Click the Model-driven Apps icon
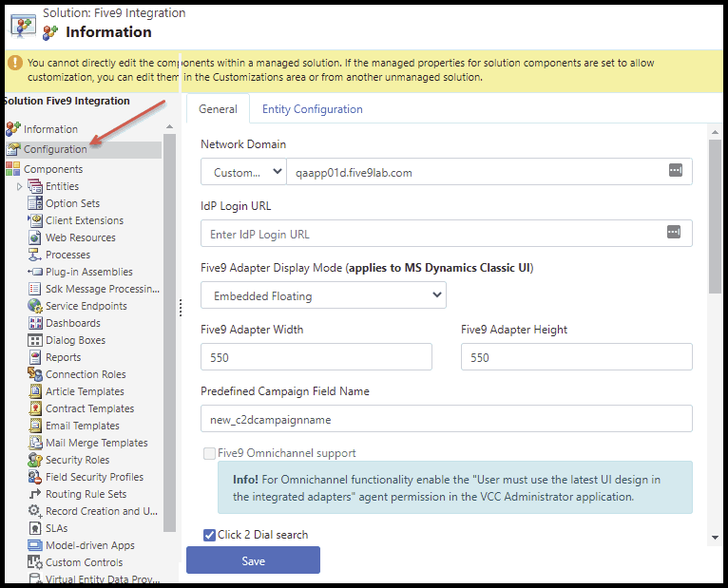The height and width of the screenshot is (588, 728). click(x=35, y=545)
